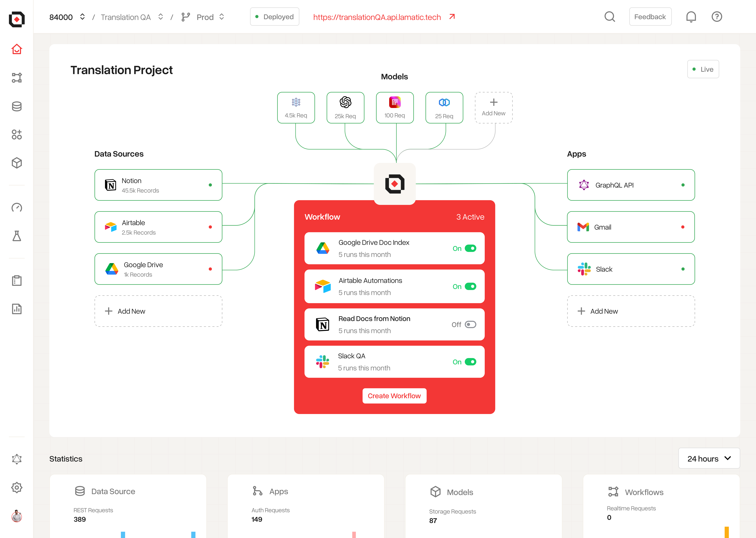
Task: Open the Slack app card
Action: tap(631, 269)
